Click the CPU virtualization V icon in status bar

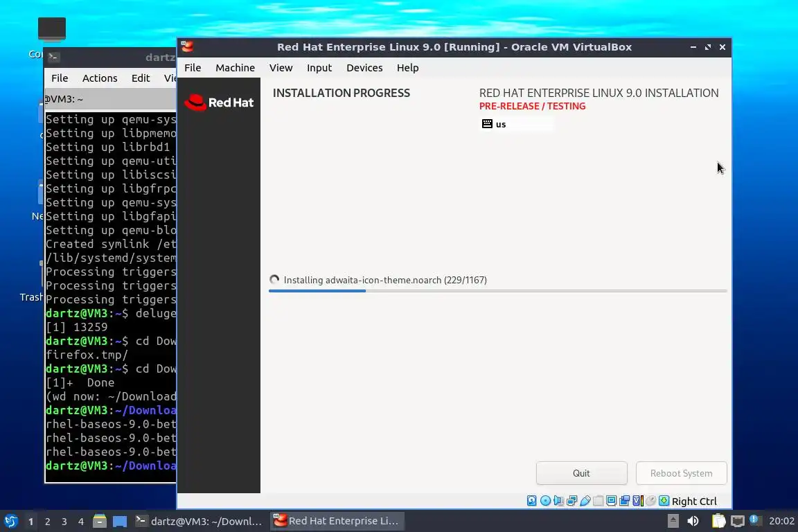click(638, 501)
